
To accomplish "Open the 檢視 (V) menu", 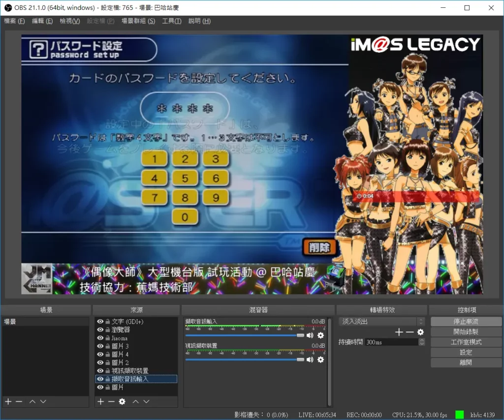I will coord(70,21).
